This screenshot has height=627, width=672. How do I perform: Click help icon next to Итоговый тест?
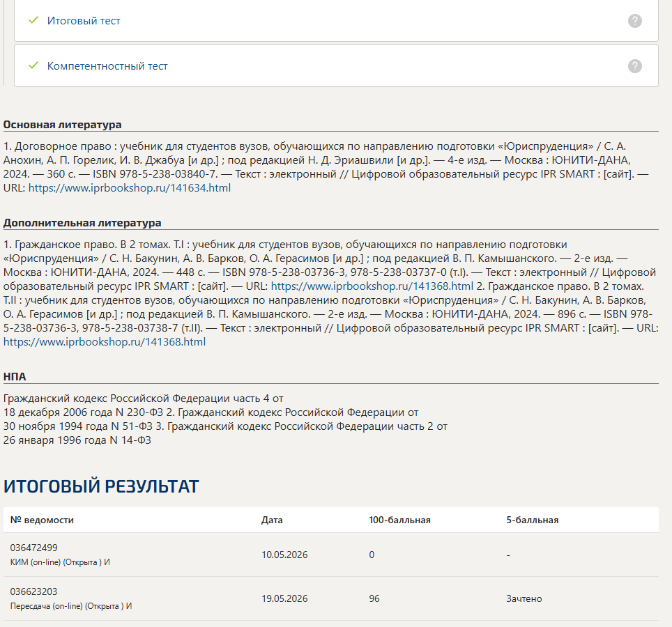pos(635,21)
